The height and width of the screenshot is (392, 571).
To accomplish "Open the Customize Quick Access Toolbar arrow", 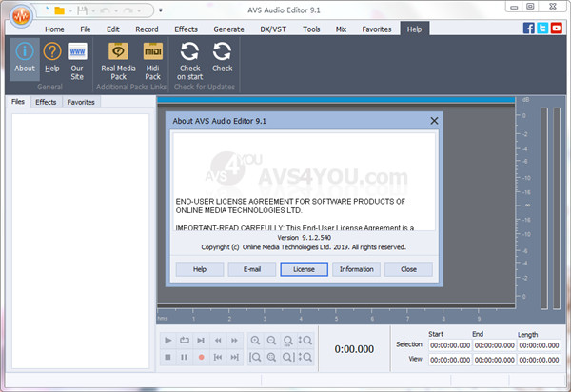I will click(161, 10).
